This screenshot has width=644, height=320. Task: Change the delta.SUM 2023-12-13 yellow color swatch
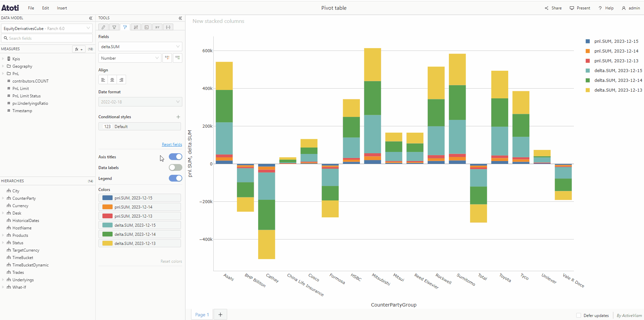[x=108, y=244]
